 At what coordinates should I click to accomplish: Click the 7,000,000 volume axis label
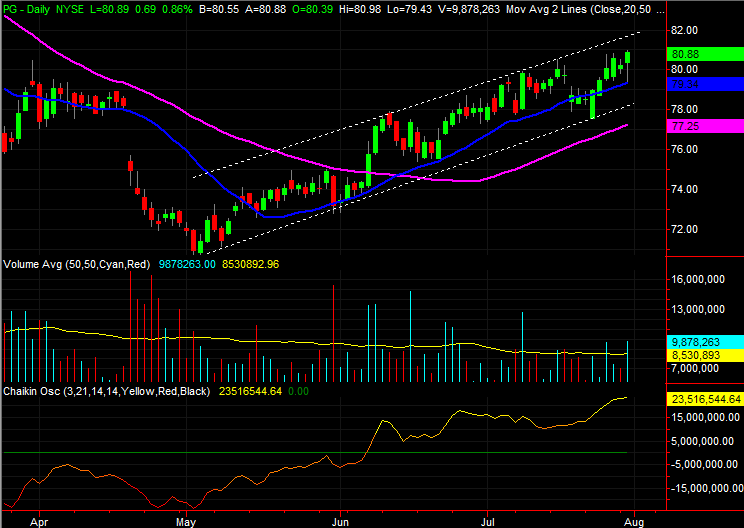click(x=695, y=369)
